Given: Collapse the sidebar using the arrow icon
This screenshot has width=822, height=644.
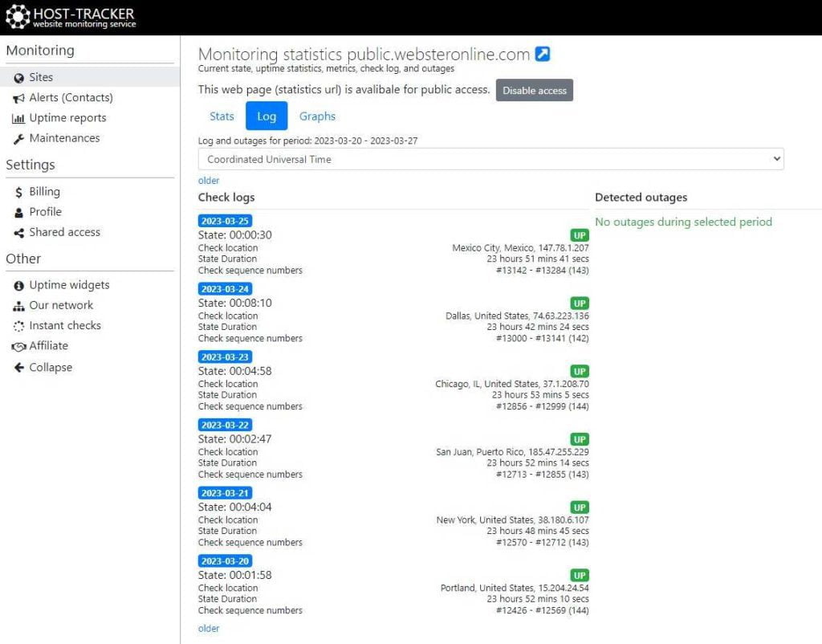Looking at the screenshot, I should point(18,368).
